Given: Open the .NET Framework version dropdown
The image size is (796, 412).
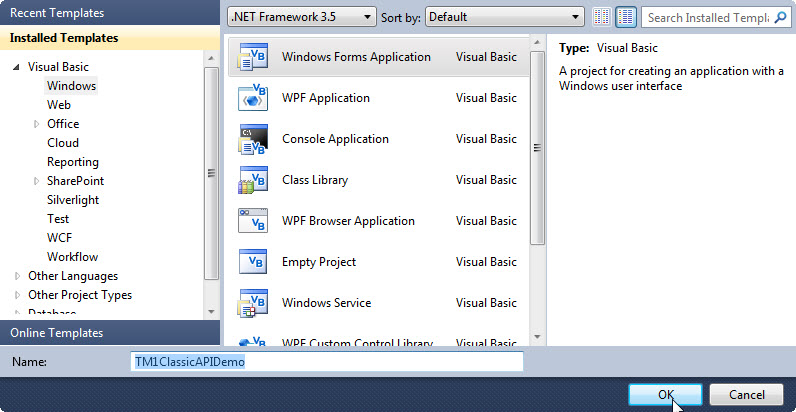Looking at the screenshot, I should 302,17.
